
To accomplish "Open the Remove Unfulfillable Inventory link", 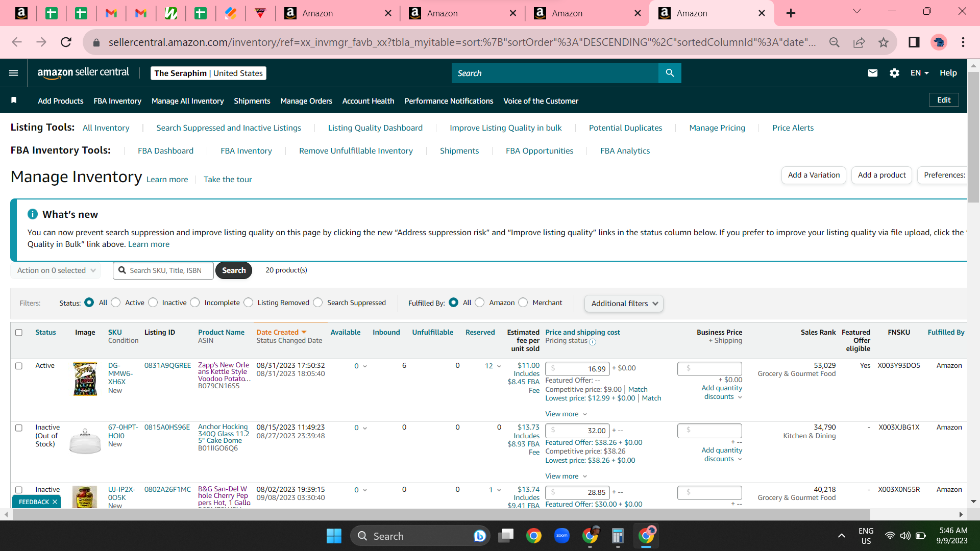I will pyautogui.click(x=356, y=151).
